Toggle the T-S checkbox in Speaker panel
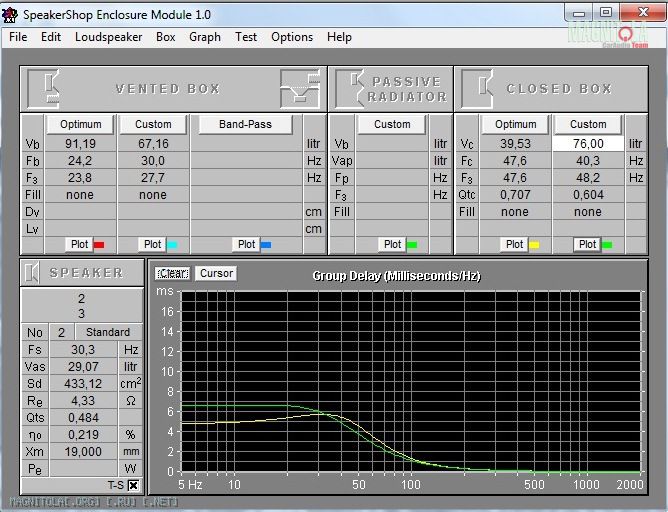This screenshot has width=668, height=512. [x=133, y=485]
